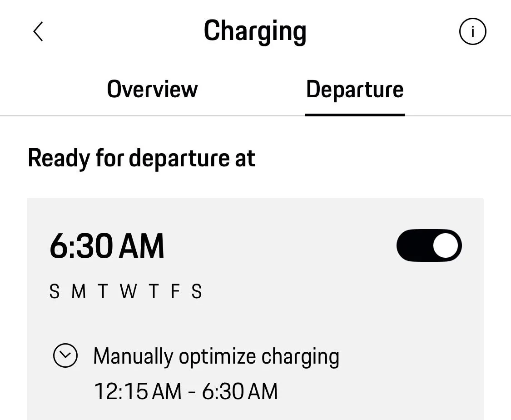Expand the Manually optimize charging chevron

point(65,355)
